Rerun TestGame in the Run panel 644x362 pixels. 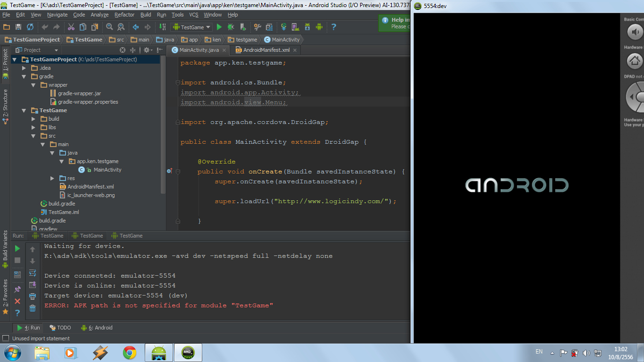(17, 248)
